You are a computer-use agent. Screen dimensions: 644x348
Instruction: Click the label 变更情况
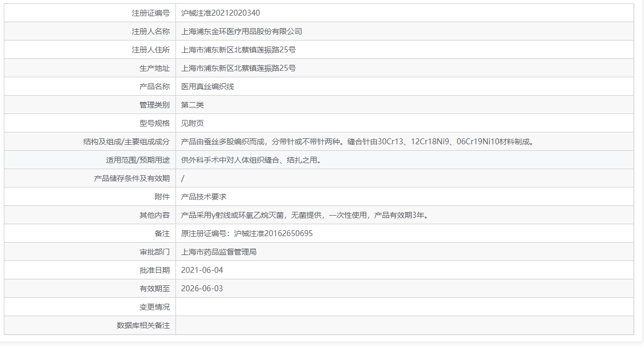tap(154, 307)
